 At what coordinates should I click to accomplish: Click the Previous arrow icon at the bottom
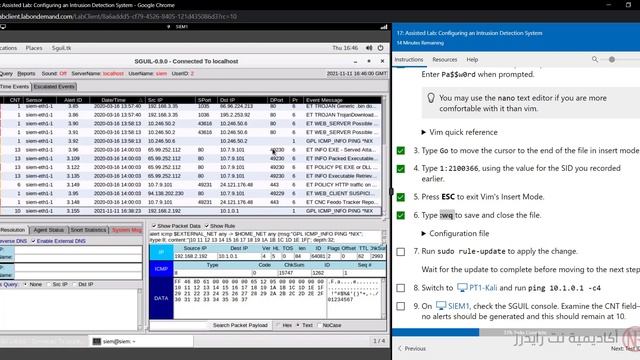point(400,348)
